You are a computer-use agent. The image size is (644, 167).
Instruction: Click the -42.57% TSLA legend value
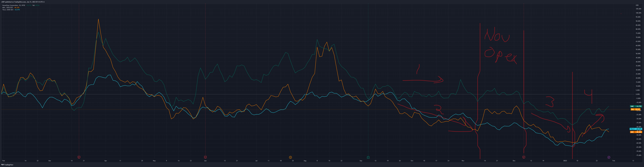(x=17, y=10)
